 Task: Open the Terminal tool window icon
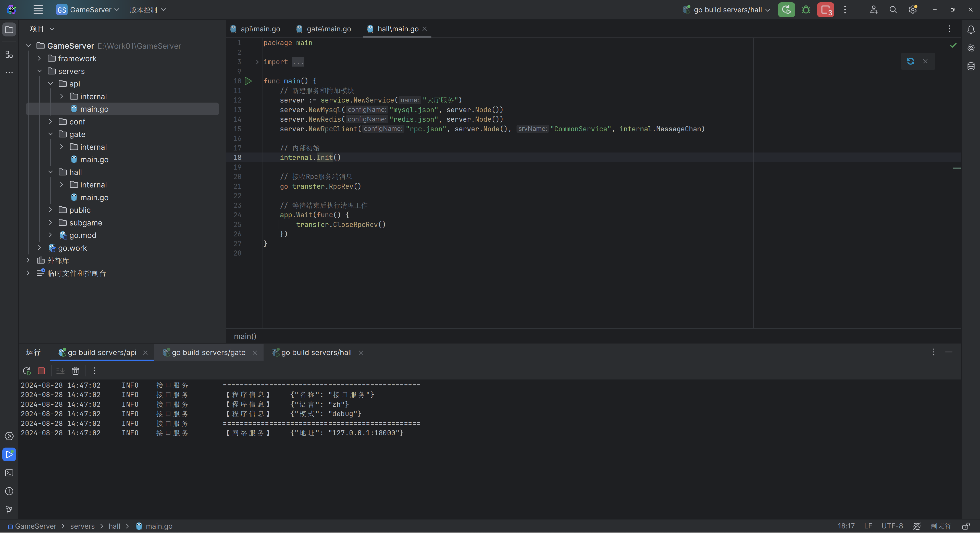pos(9,473)
